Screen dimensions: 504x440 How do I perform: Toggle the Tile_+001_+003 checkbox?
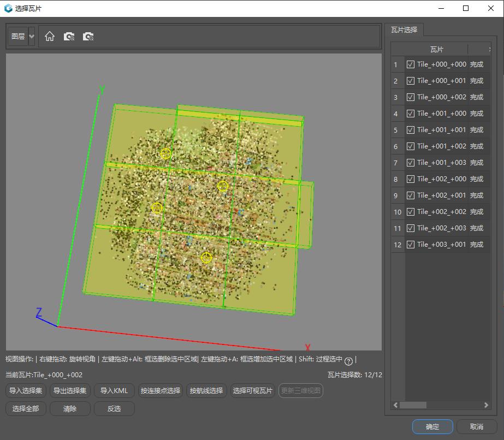pyautogui.click(x=411, y=163)
